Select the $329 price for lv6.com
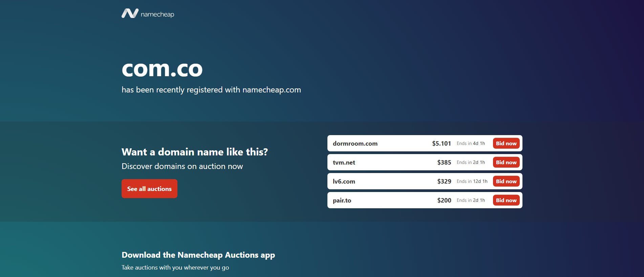Screen dimensions: 644x277 [444, 181]
